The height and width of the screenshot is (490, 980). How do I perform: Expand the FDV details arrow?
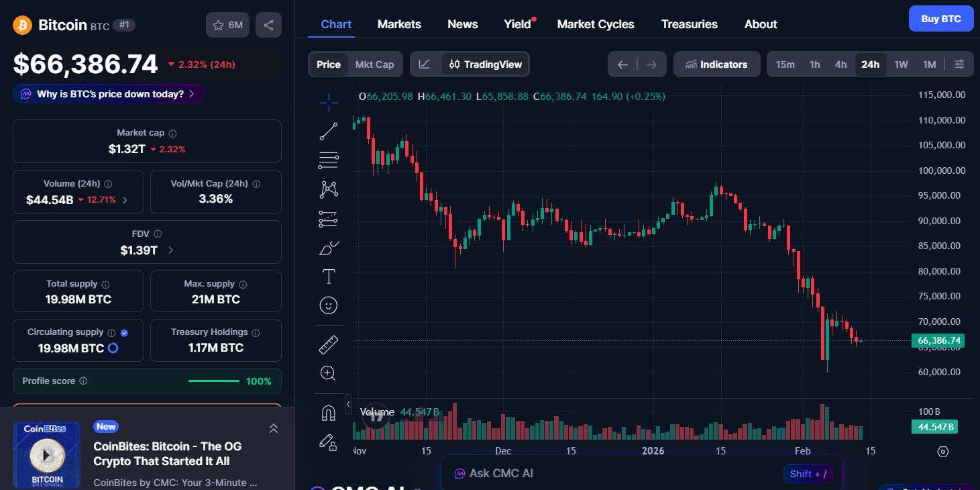[170, 250]
